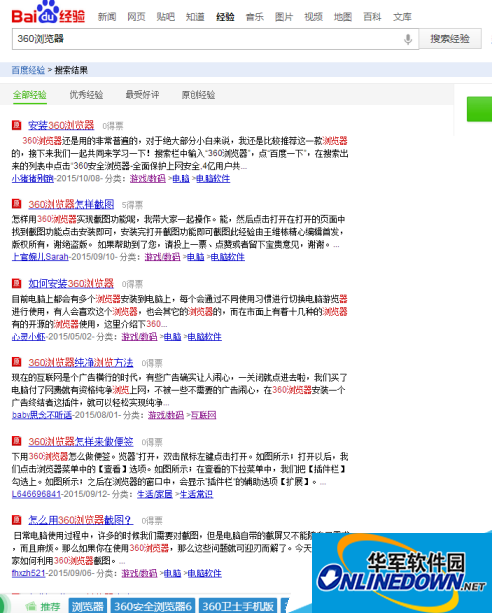Open author fhxzh521 profile link
The width and height of the screenshot is (492, 613).
click(x=29, y=573)
